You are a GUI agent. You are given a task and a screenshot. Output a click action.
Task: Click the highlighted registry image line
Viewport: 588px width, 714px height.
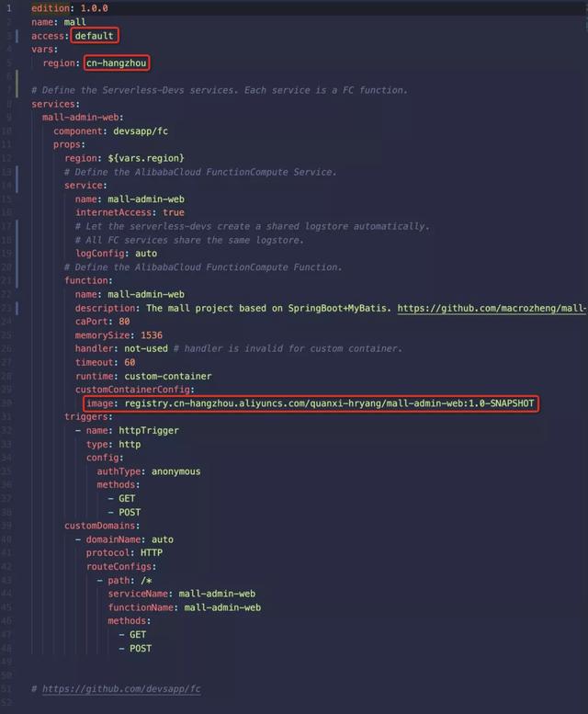[x=311, y=403]
